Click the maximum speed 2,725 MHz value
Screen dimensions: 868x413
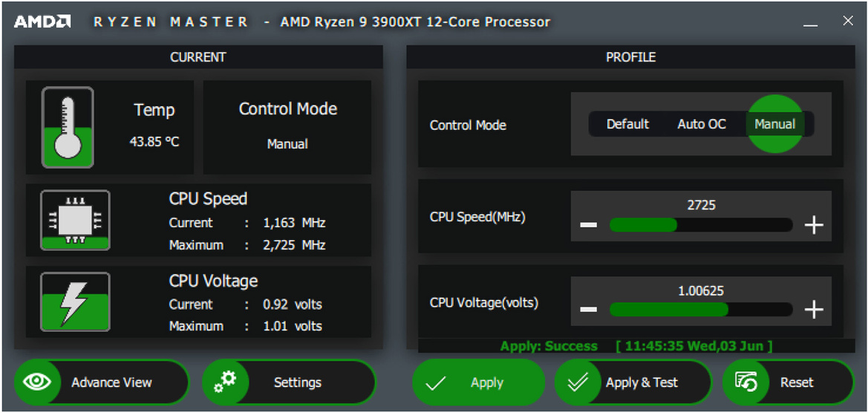point(294,244)
